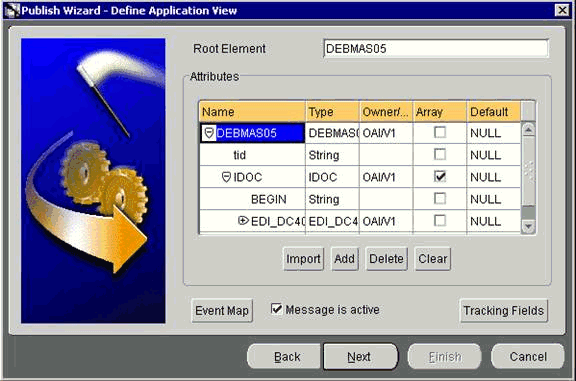Click NULL default cell for BEGIN row
Viewport: 576px width, 381px height.
point(494,199)
